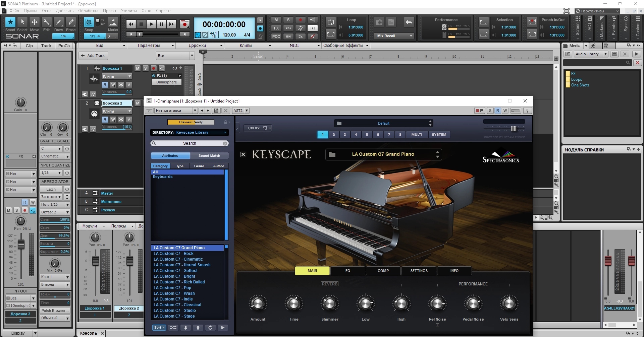Select the Draw pencil tool
The width and height of the screenshot is (644, 337).
click(x=59, y=22)
